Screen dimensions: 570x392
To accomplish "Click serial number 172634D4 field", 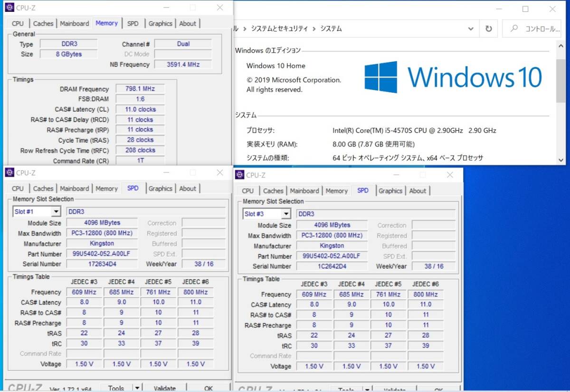I will click(x=102, y=264).
